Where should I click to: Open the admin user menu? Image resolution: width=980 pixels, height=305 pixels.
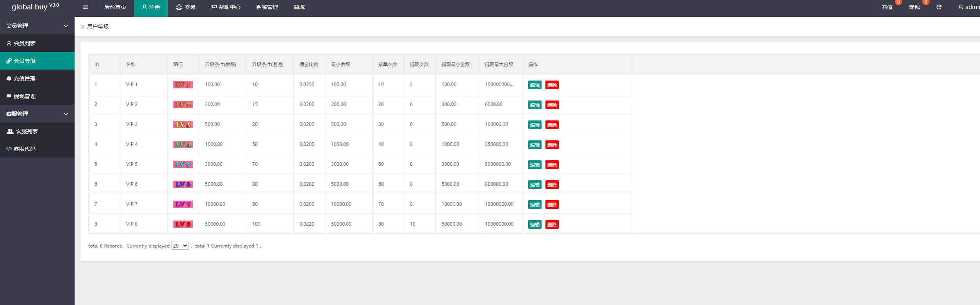pos(968,7)
